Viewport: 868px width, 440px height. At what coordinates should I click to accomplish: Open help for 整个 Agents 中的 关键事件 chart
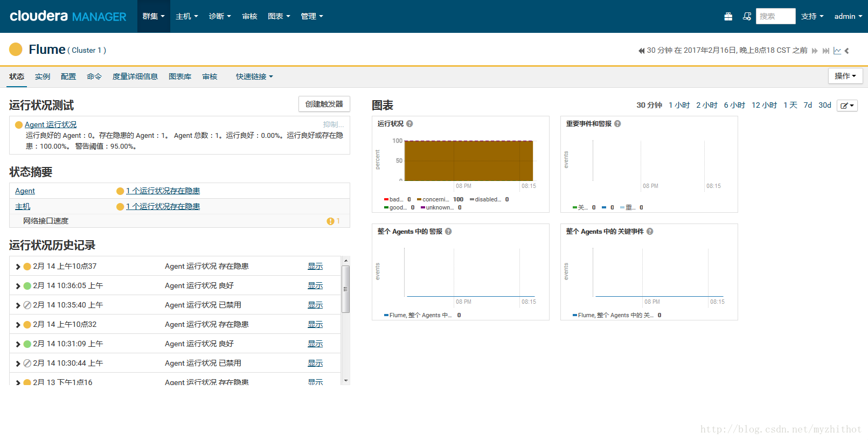[x=650, y=232]
